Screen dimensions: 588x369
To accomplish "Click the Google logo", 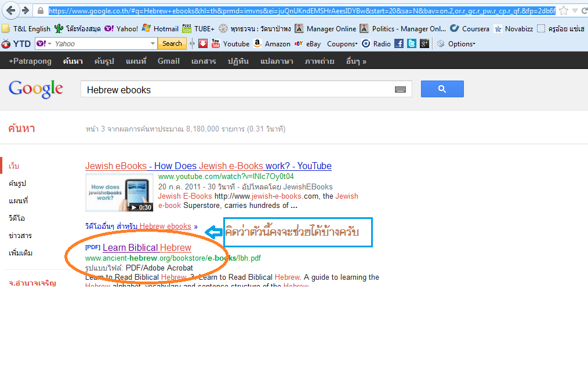I will [x=35, y=89].
